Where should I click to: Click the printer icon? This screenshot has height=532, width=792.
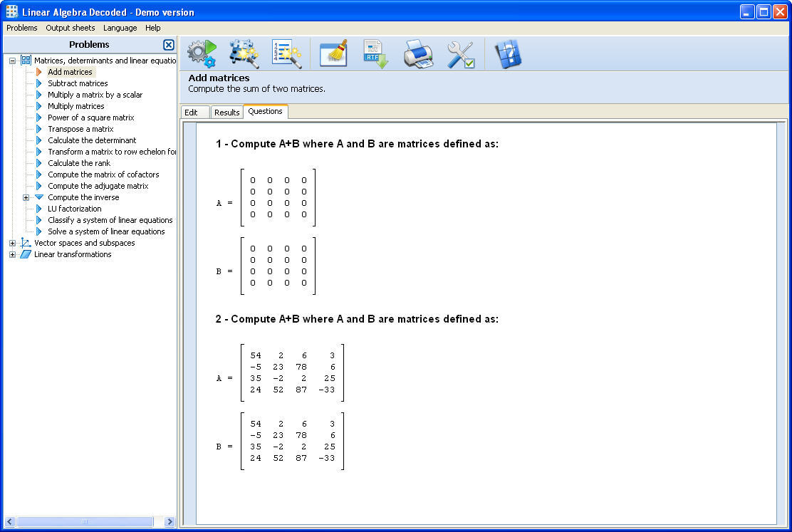click(x=418, y=53)
